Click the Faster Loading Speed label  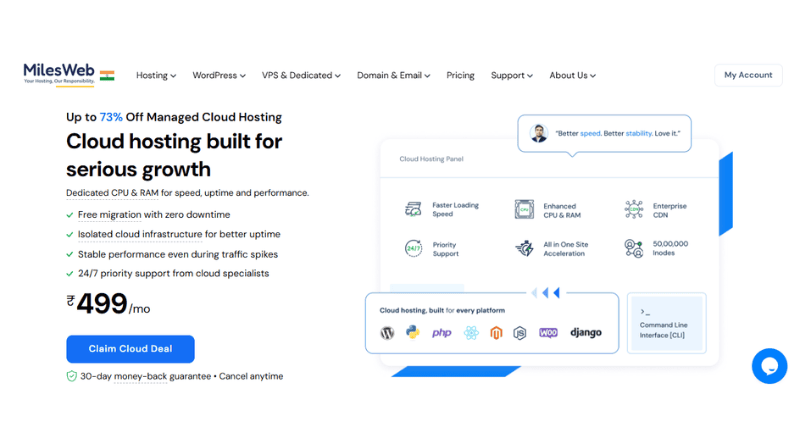coord(456,210)
